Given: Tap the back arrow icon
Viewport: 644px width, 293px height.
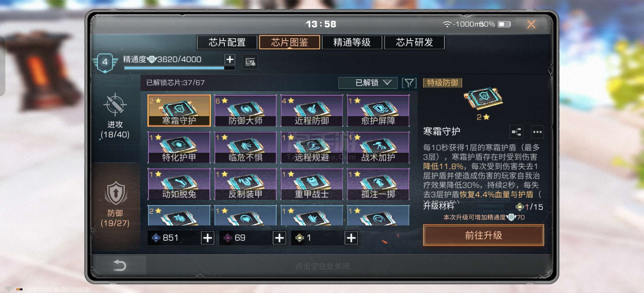Looking at the screenshot, I should click(x=120, y=265).
